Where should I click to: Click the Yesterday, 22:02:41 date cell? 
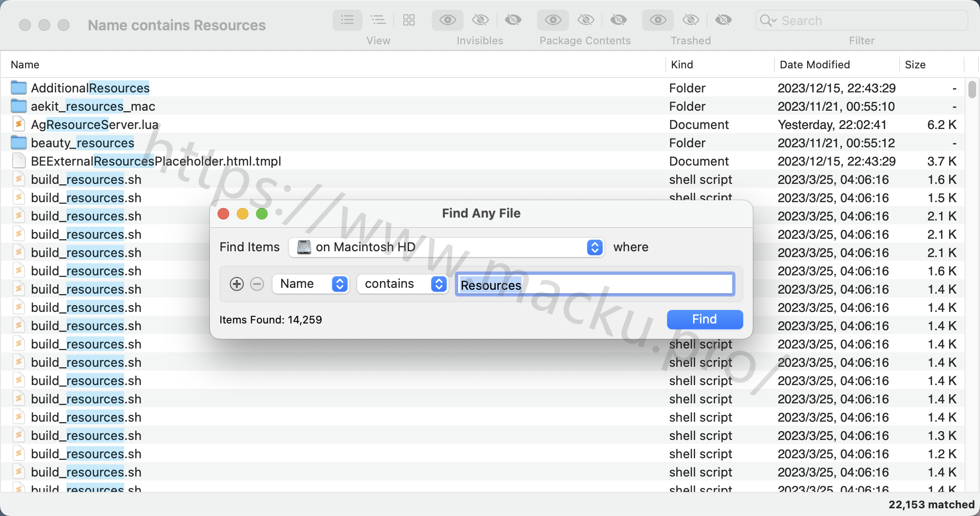(832, 125)
